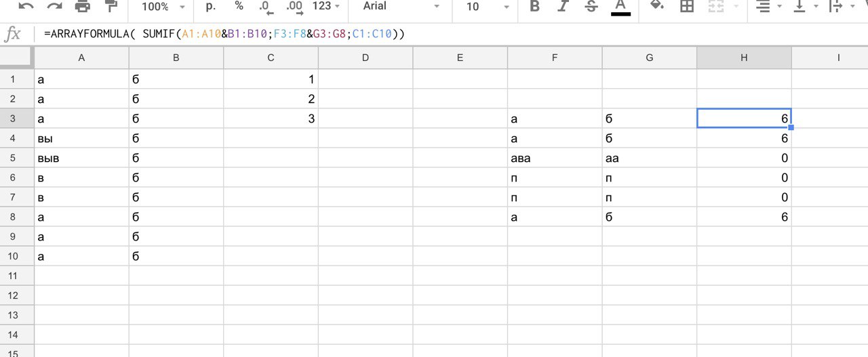Select cell H3 showing 6
This screenshot has height=357, width=868.
pos(744,119)
